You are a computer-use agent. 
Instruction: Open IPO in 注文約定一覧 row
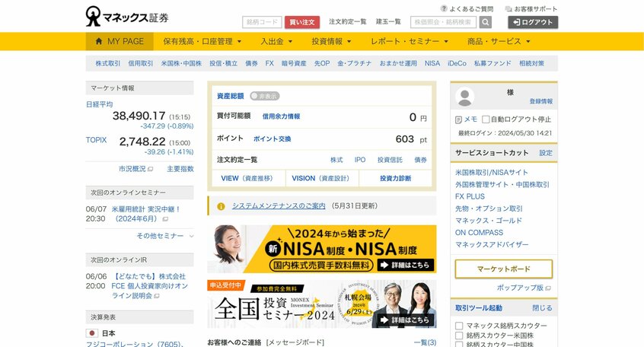pyautogui.click(x=360, y=160)
